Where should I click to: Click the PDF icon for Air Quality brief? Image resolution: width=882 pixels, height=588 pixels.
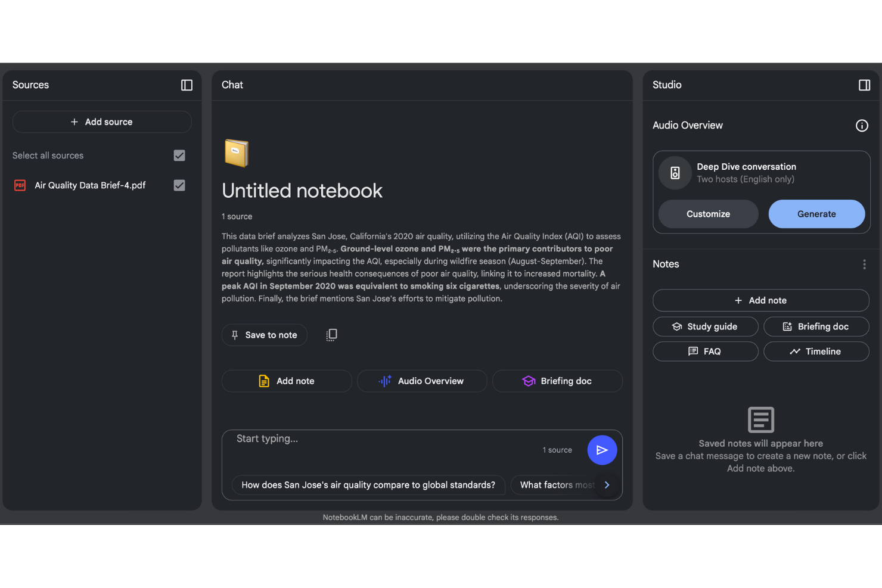point(20,185)
